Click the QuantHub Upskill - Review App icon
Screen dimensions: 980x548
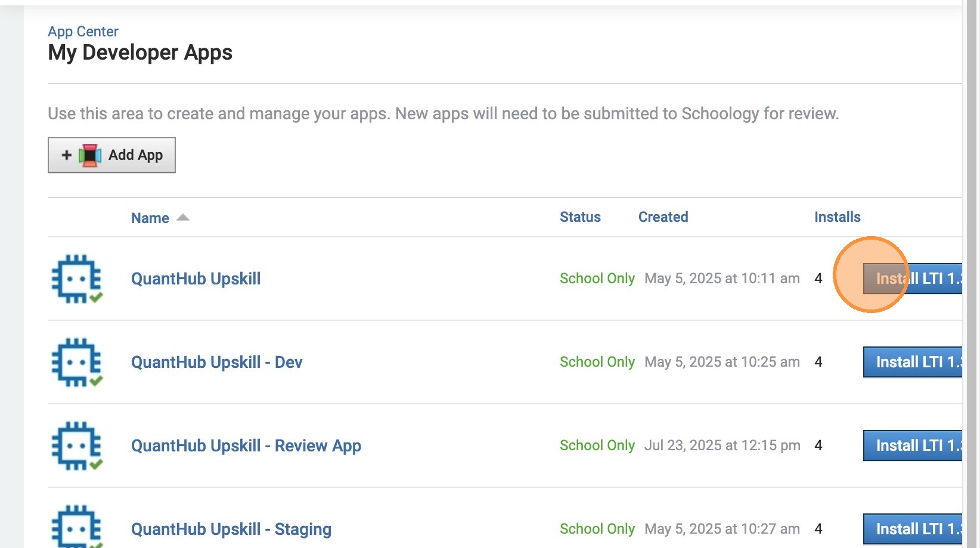(x=76, y=445)
